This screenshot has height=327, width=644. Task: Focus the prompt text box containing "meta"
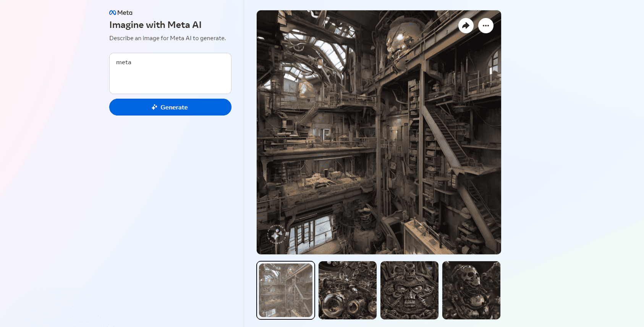[170, 73]
